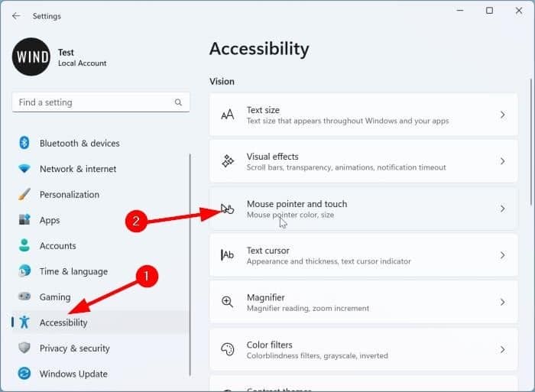This screenshot has height=392, width=535.
Task: Open Magnifier settings
Action: coord(364,302)
